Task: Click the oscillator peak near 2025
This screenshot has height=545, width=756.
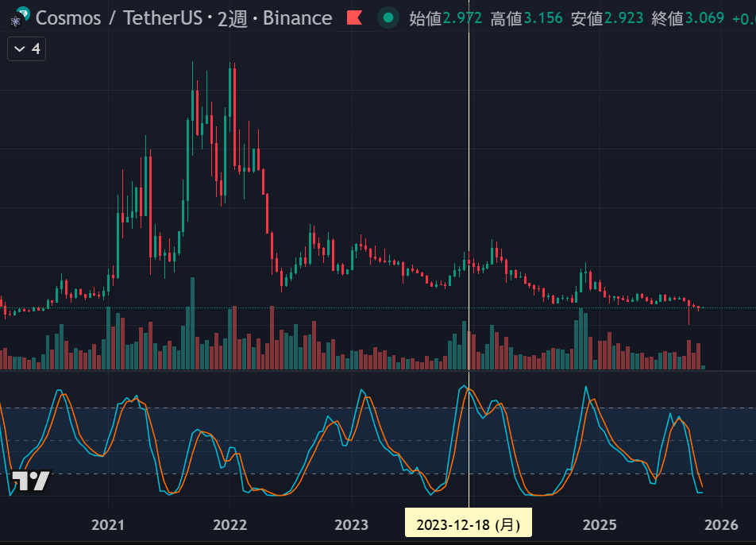Action: click(587, 388)
